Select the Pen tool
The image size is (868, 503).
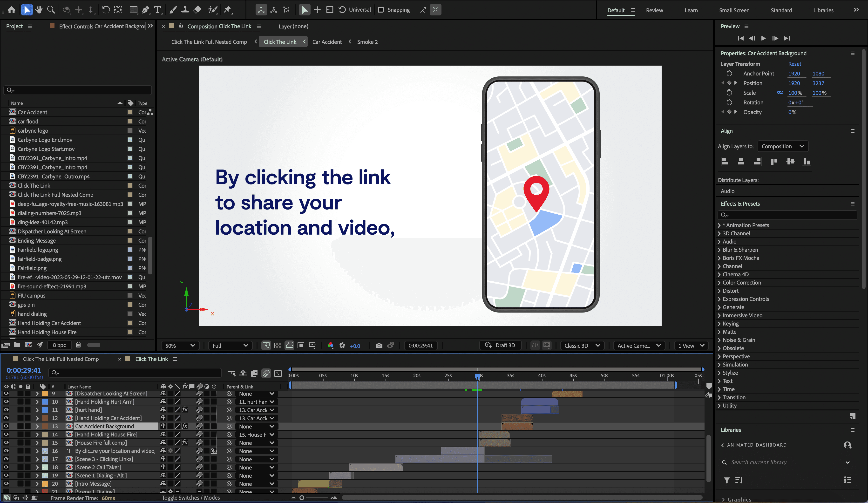(145, 10)
